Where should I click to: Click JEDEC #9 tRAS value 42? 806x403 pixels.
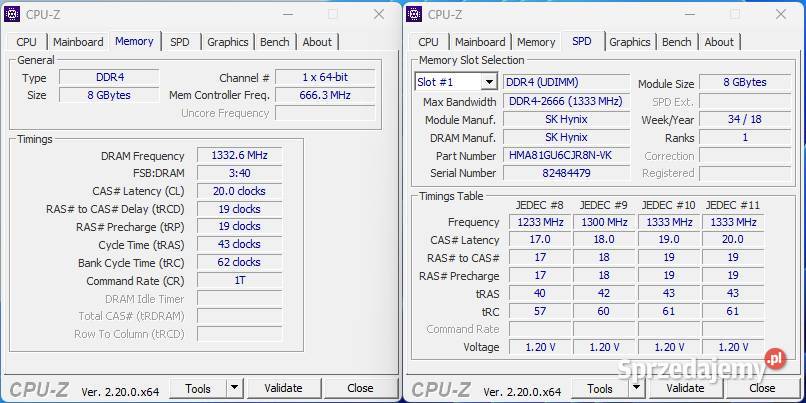point(604,293)
